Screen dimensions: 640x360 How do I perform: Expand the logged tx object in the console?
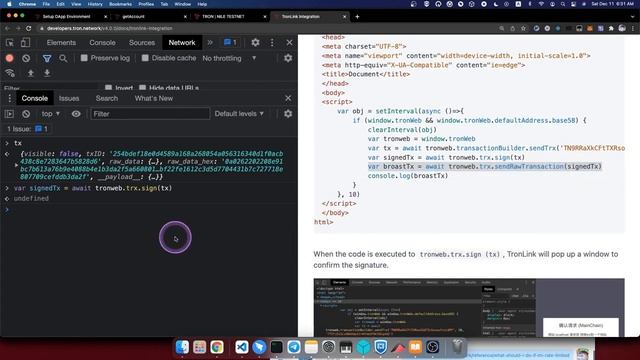[16, 165]
